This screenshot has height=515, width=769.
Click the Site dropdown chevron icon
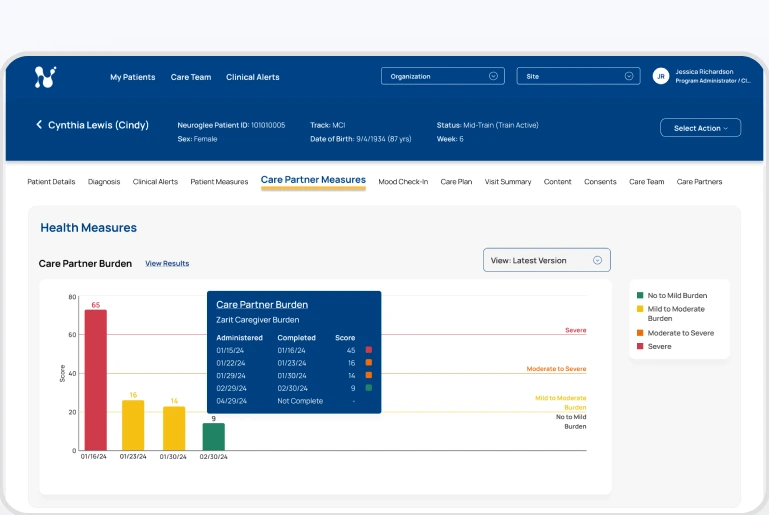point(629,76)
